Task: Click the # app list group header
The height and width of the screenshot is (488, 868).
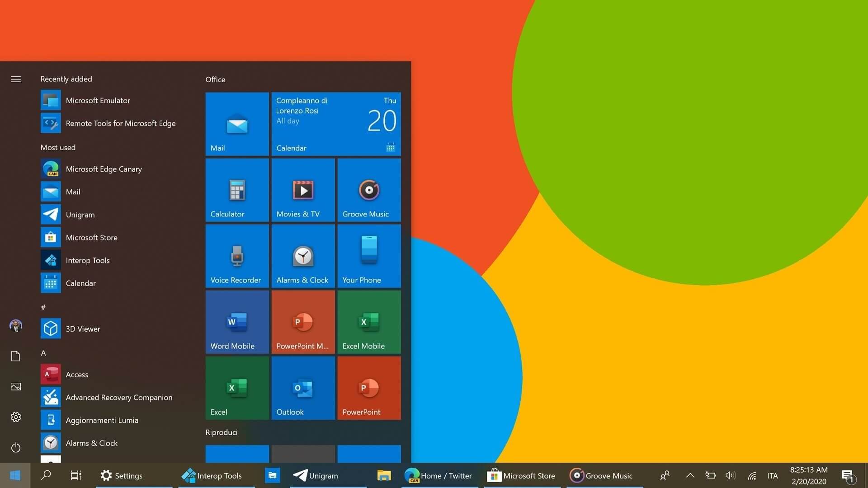Action: [x=43, y=307]
